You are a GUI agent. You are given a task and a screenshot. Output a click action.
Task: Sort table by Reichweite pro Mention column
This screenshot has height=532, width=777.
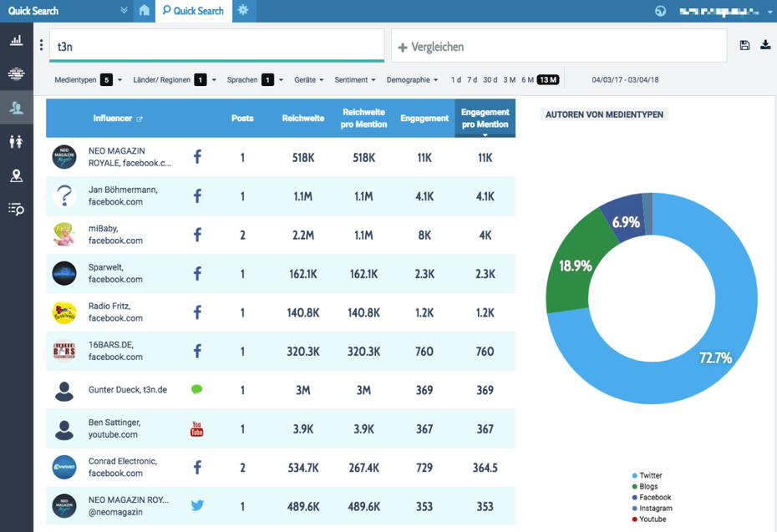point(363,119)
